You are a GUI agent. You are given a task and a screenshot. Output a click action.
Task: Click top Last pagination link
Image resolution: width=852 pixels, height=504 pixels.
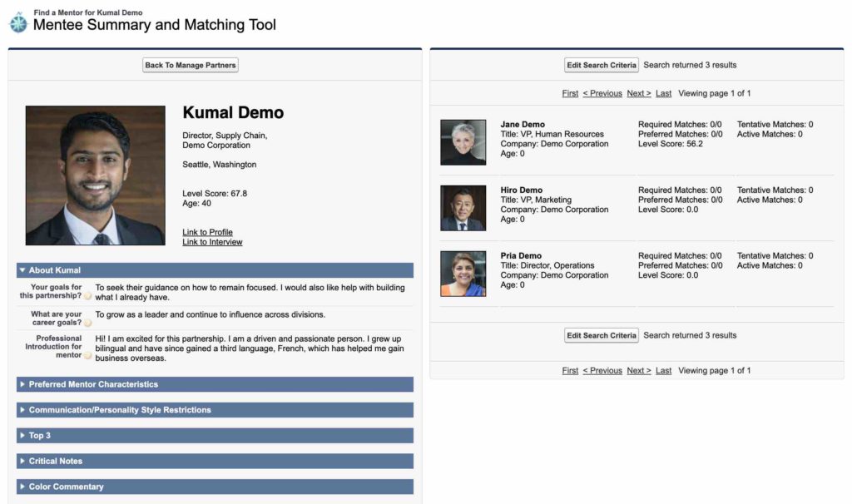pyautogui.click(x=663, y=93)
